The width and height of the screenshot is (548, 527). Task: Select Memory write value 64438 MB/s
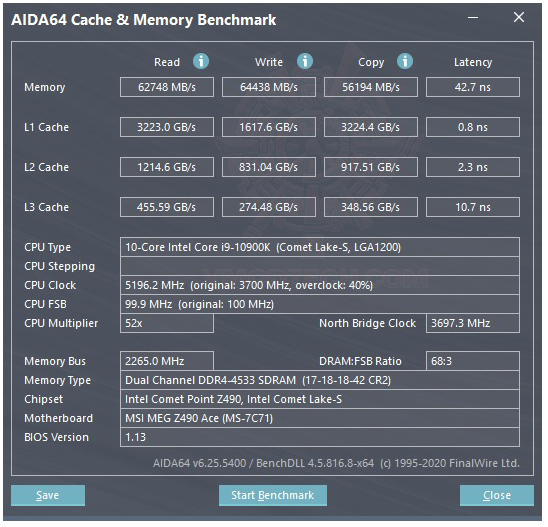pyautogui.click(x=270, y=87)
